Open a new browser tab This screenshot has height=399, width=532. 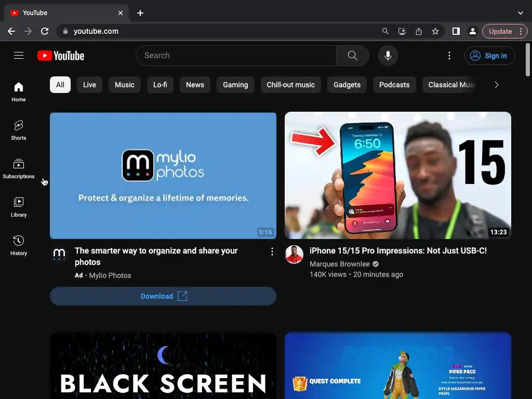tap(140, 13)
